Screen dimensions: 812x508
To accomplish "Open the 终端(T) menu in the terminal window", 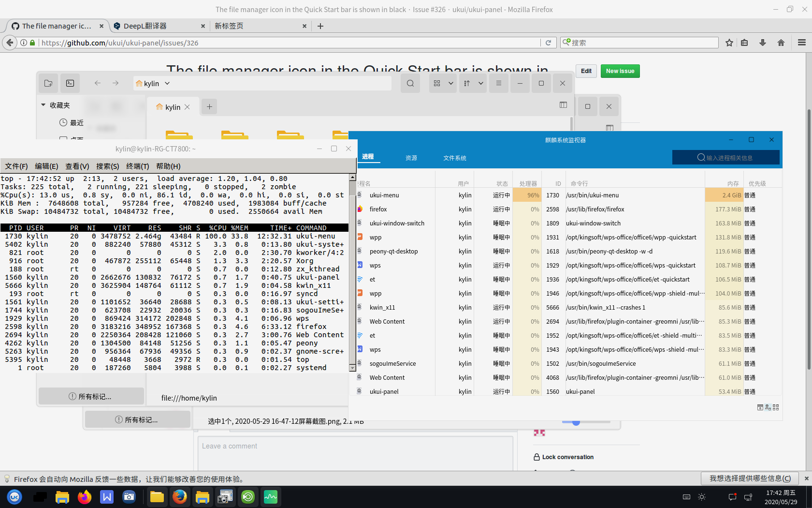I will click(137, 166).
